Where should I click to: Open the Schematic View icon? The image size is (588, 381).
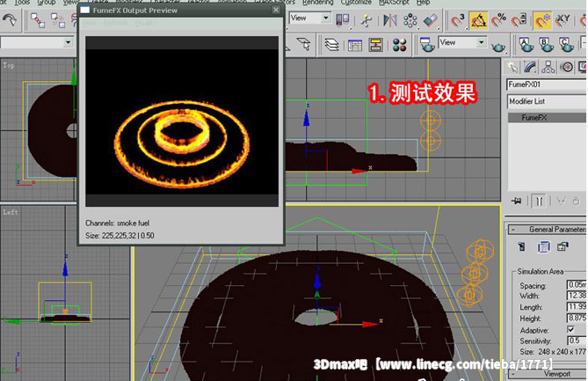(x=375, y=45)
